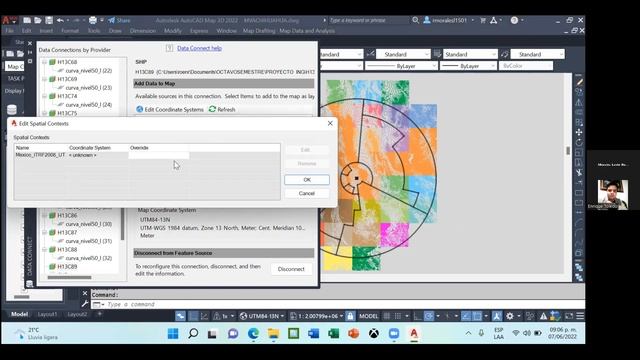Click the New drawing icon in quick access toolbar
The image size is (640, 360).
point(27,20)
